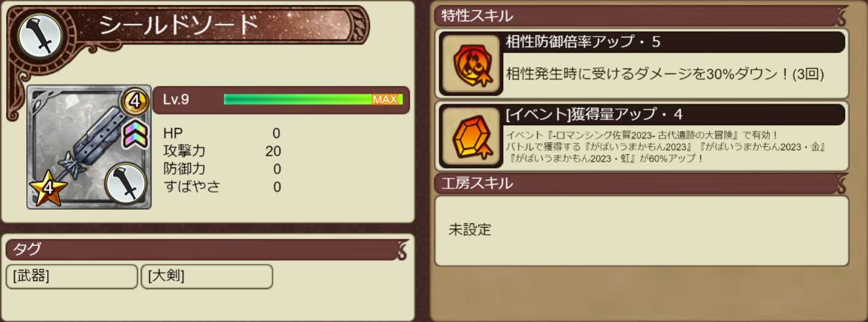Tap the orange gem 獲得量アップ skill icon
868x322 pixels.
click(x=471, y=137)
